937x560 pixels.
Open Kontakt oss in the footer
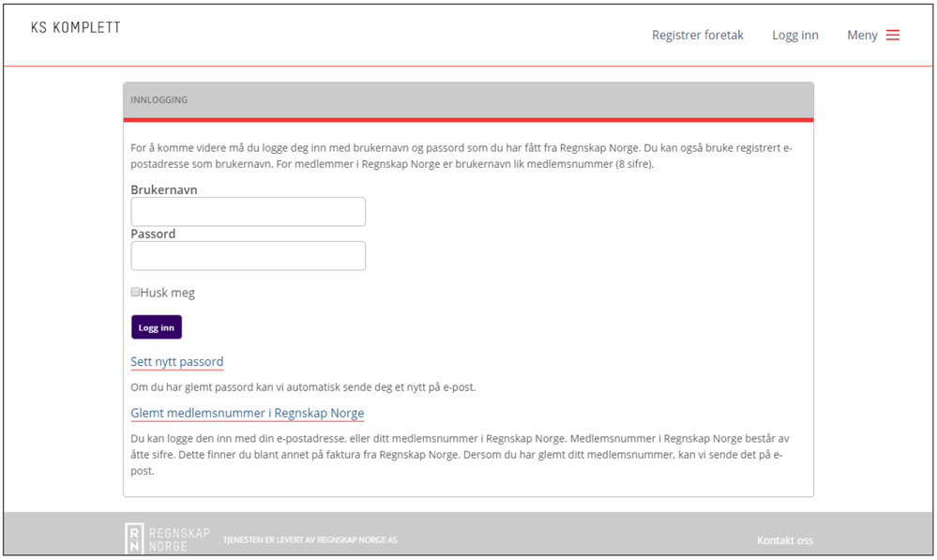(x=785, y=540)
